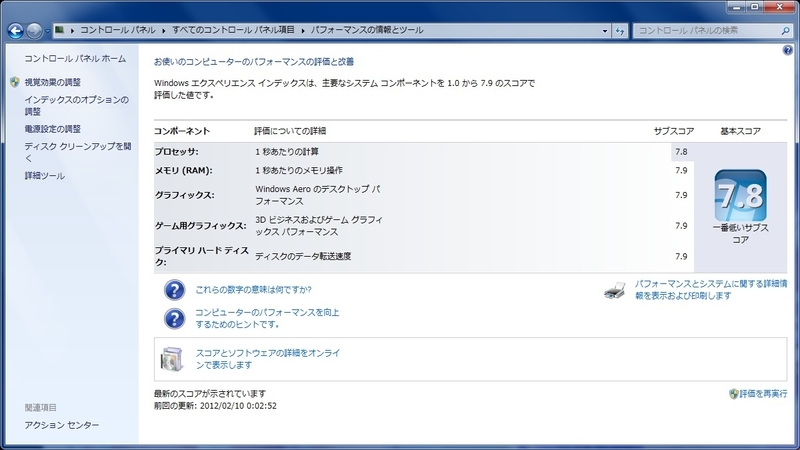Screen dimensions: 800x450
Task: Open パフォーマンスとシステムに関する詳細情報 print link
Action: point(711,290)
